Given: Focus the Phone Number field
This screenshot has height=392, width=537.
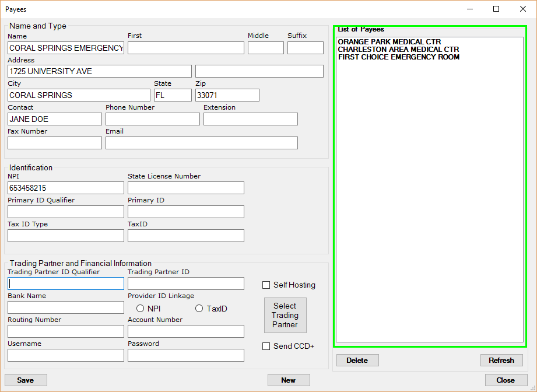Looking at the screenshot, I should pyautogui.click(x=152, y=119).
